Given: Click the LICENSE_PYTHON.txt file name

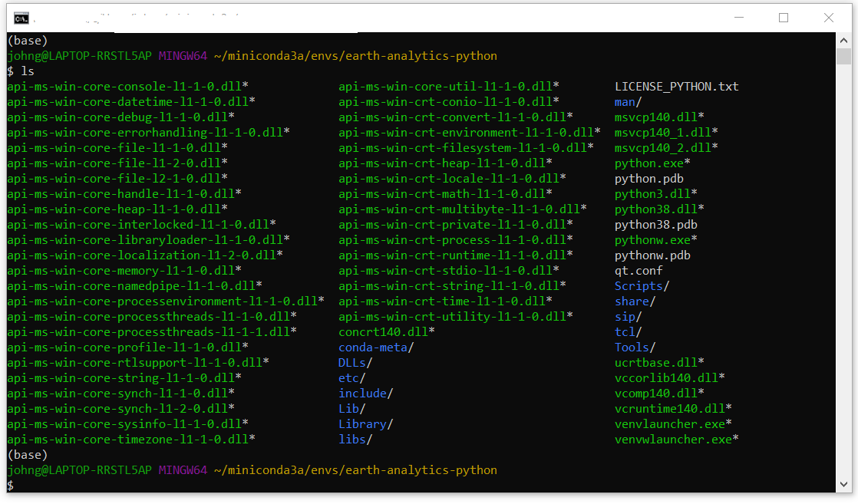Looking at the screenshot, I should [x=676, y=87].
